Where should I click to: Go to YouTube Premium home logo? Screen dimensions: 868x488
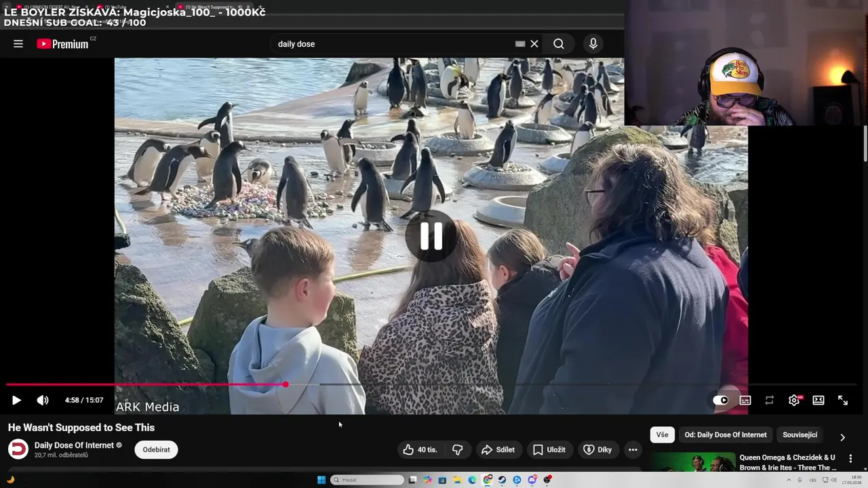(x=63, y=44)
